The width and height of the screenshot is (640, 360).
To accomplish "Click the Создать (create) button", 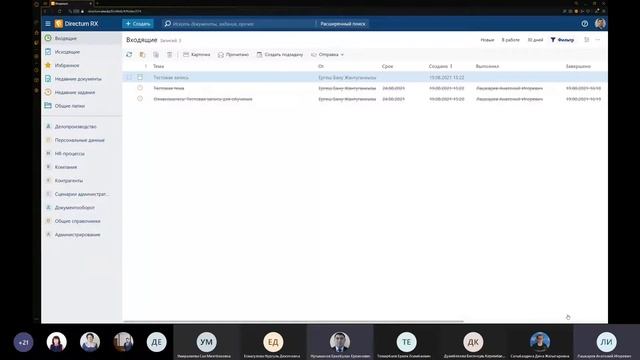I will (x=138, y=24).
